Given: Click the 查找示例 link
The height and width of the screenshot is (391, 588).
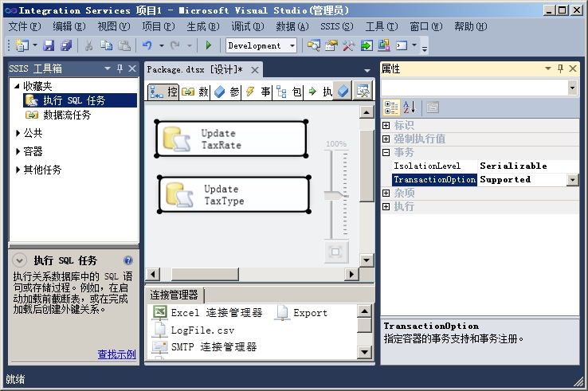Looking at the screenshot, I should (116, 354).
